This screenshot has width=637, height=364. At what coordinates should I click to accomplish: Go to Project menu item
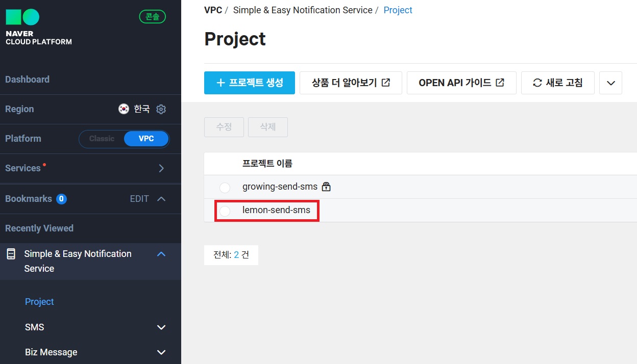click(x=39, y=302)
